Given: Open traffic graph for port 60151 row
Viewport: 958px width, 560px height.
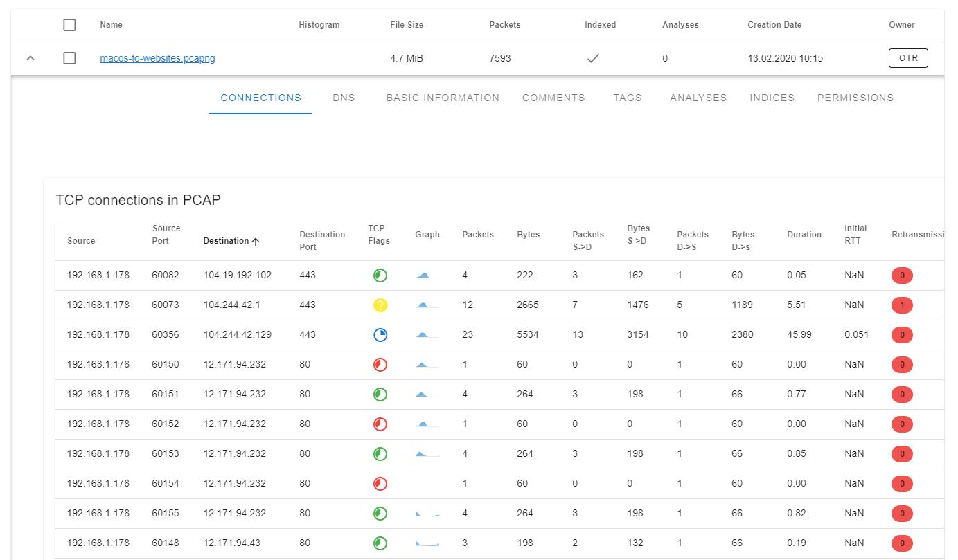Looking at the screenshot, I should point(427,395).
